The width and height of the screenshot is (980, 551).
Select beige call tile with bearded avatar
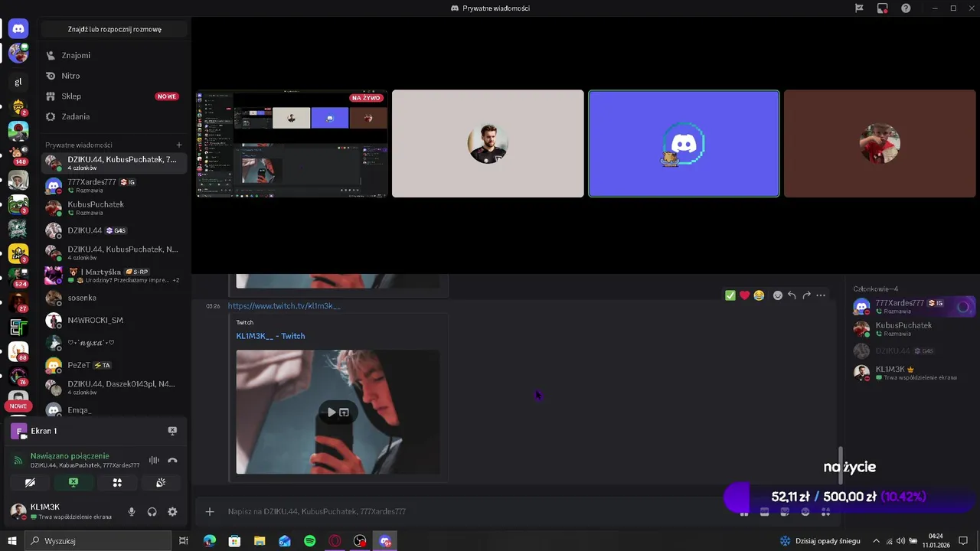(488, 144)
